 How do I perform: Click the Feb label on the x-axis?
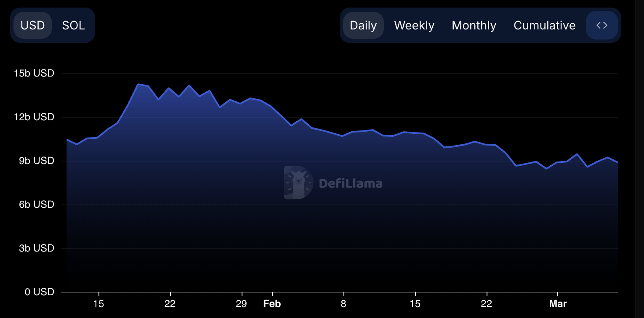272,303
